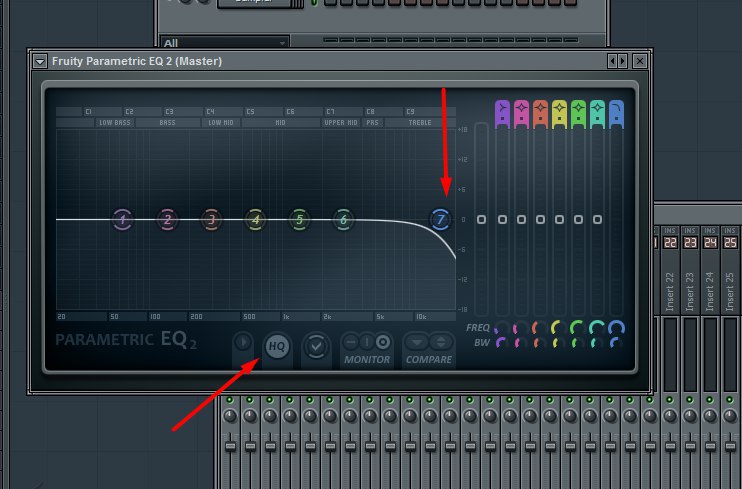Click the purple band 1 FREQ knob
Image resolution: width=742 pixels, height=489 pixels.
coord(502,328)
